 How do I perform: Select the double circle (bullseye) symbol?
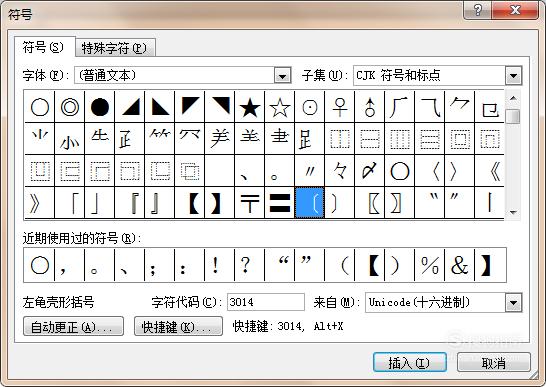pos(70,107)
